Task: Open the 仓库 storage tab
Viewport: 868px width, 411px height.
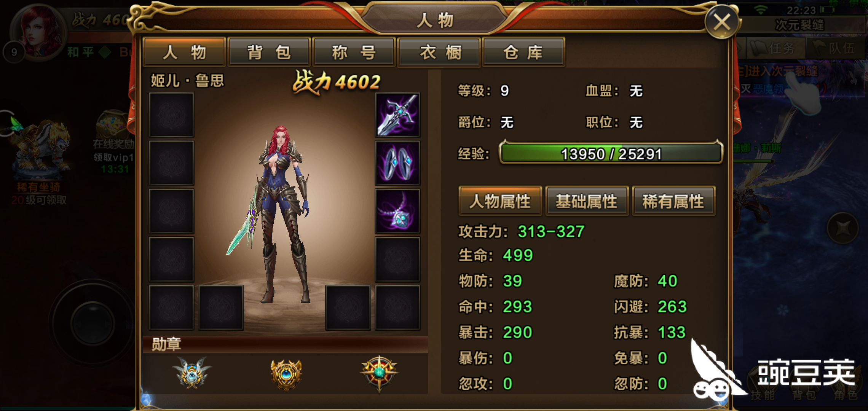Action: coord(523,52)
